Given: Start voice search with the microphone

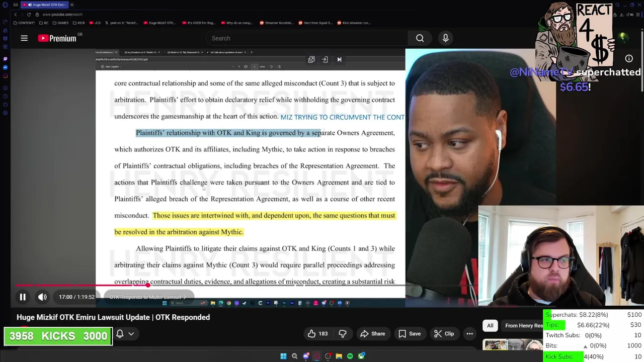Looking at the screenshot, I should (x=445, y=38).
